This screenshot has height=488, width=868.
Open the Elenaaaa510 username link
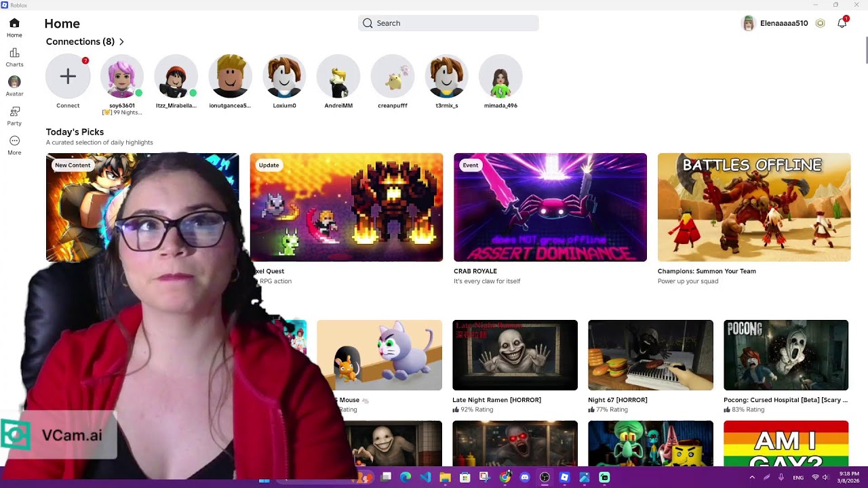784,23
